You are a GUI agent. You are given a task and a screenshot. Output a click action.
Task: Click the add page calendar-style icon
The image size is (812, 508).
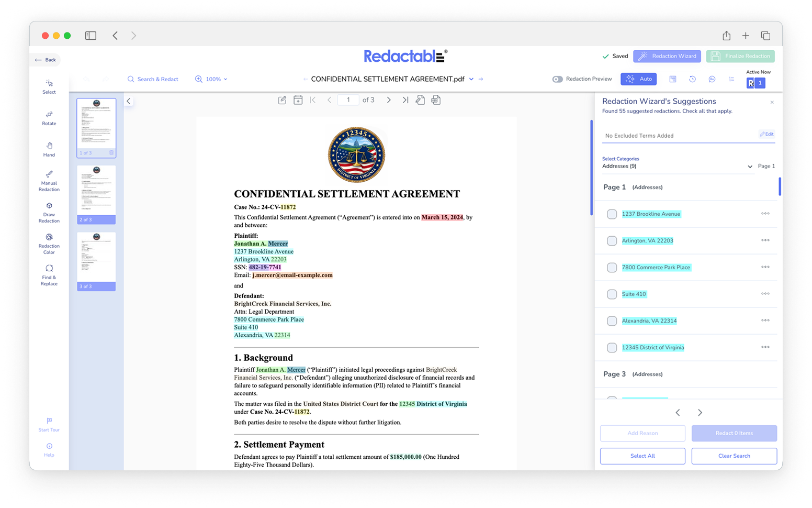pyautogui.click(x=298, y=100)
